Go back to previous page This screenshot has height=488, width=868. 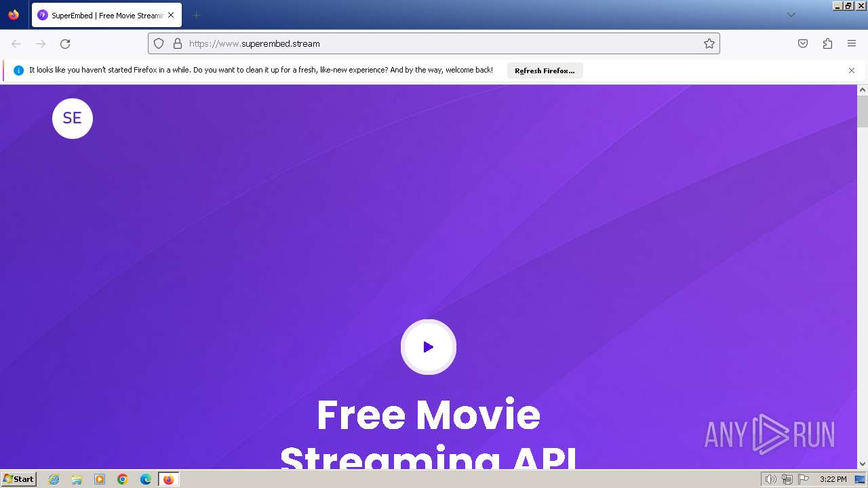[x=16, y=43]
